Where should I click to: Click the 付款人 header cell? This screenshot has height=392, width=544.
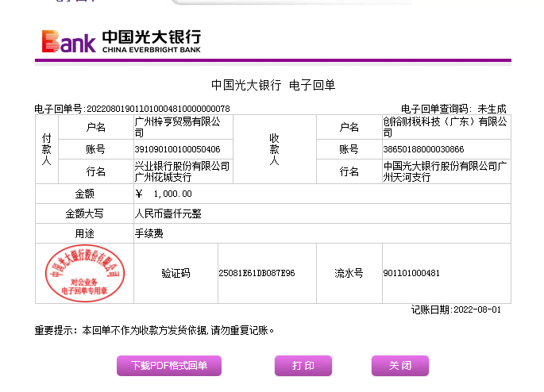pos(47,149)
